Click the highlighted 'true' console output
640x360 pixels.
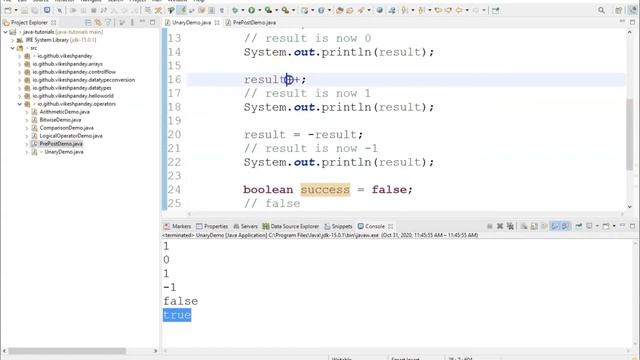point(177,315)
